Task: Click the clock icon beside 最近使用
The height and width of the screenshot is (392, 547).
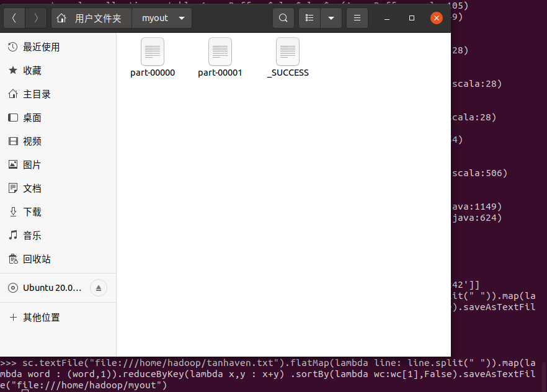Action: [13, 47]
